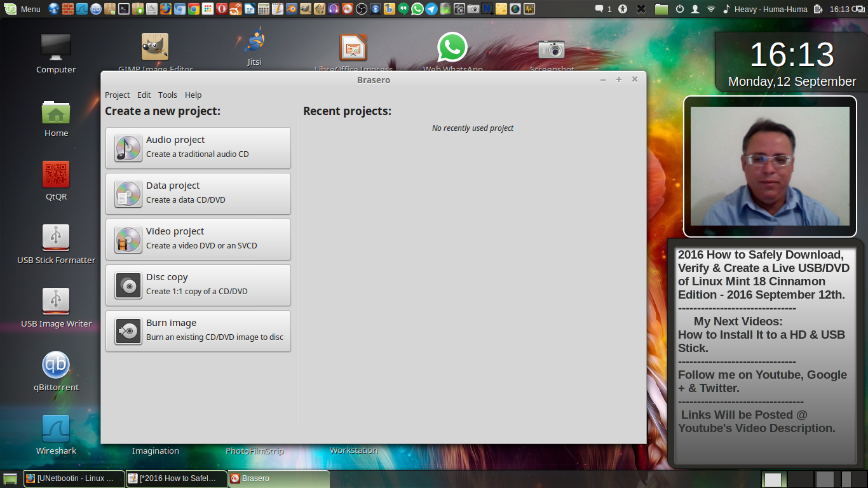Viewport: 868px width, 488px height.
Task: Open the Computer desktop icon
Action: click(56, 53)
